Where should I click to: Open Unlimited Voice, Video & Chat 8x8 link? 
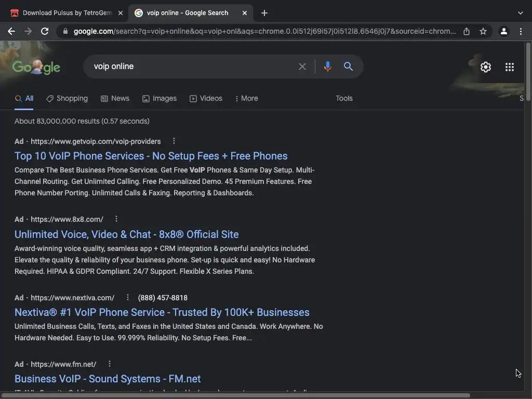[127, 234]
